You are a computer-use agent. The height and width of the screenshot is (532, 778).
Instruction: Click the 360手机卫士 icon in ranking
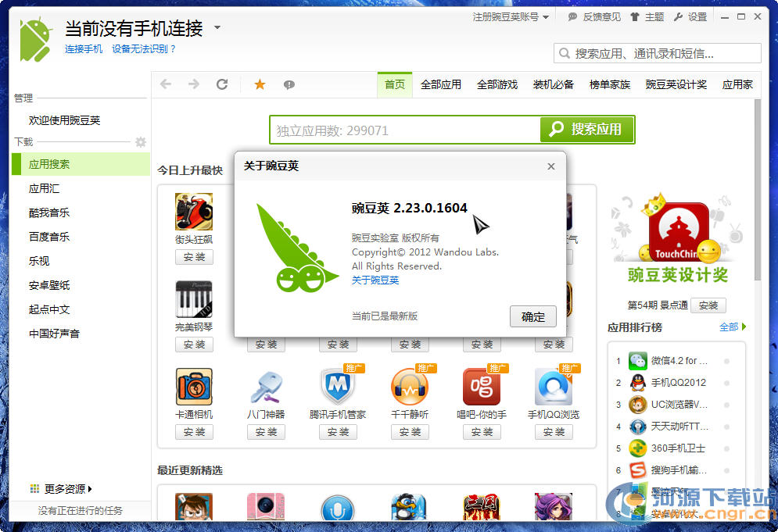tap(637, 448)
